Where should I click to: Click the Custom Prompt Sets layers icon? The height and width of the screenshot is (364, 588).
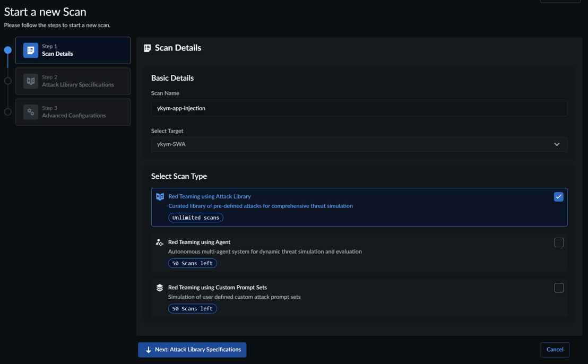click(160, 288)
